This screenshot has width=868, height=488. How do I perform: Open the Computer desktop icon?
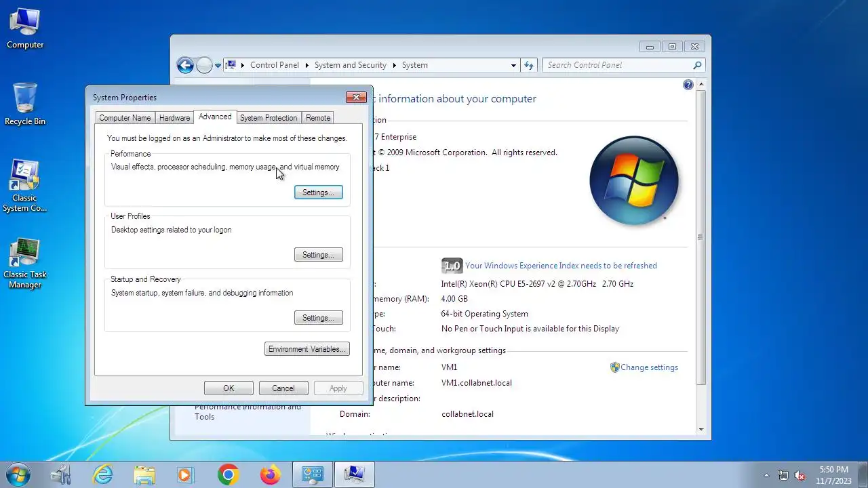coord(25,29)
